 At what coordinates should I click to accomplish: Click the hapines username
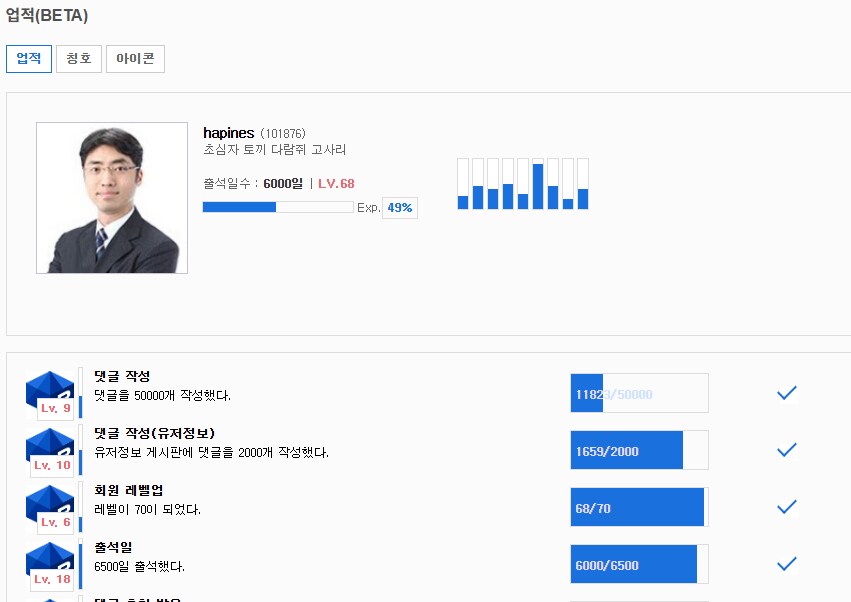(228, 133)
